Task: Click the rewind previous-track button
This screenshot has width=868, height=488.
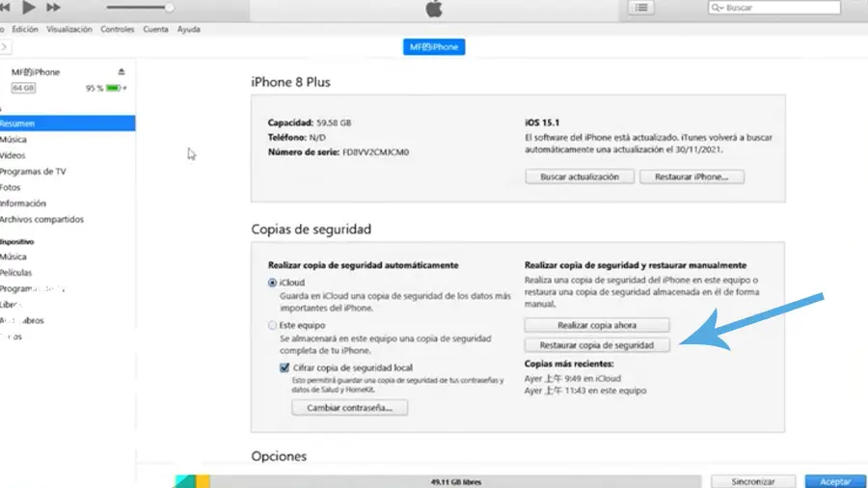Action: 5,7
